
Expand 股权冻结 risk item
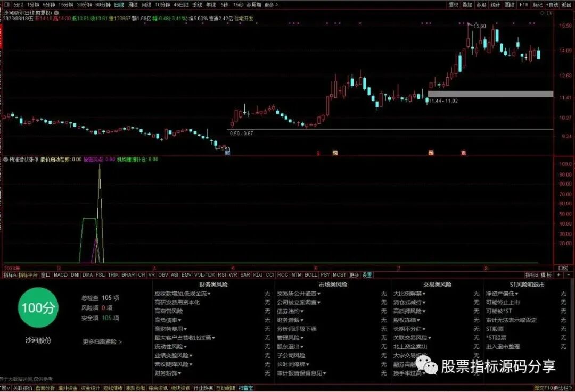click(407, 320)
